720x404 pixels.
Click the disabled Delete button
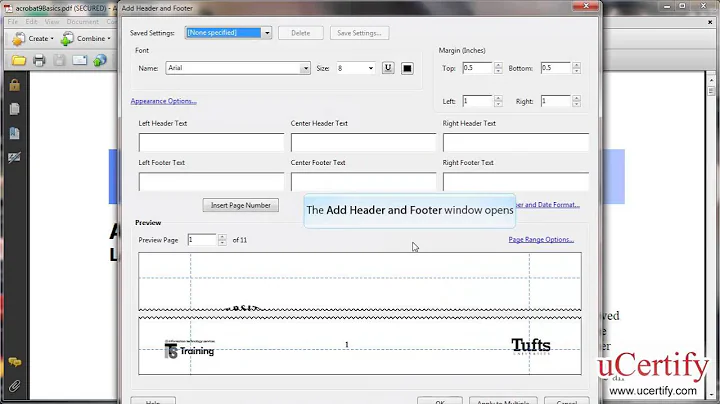[301, 33]
